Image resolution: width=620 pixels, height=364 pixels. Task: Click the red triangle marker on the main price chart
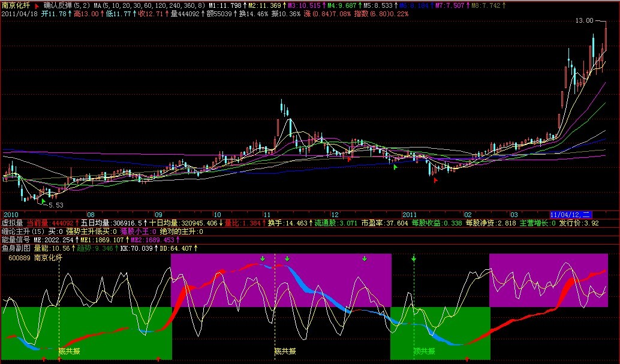coord(435,180)
